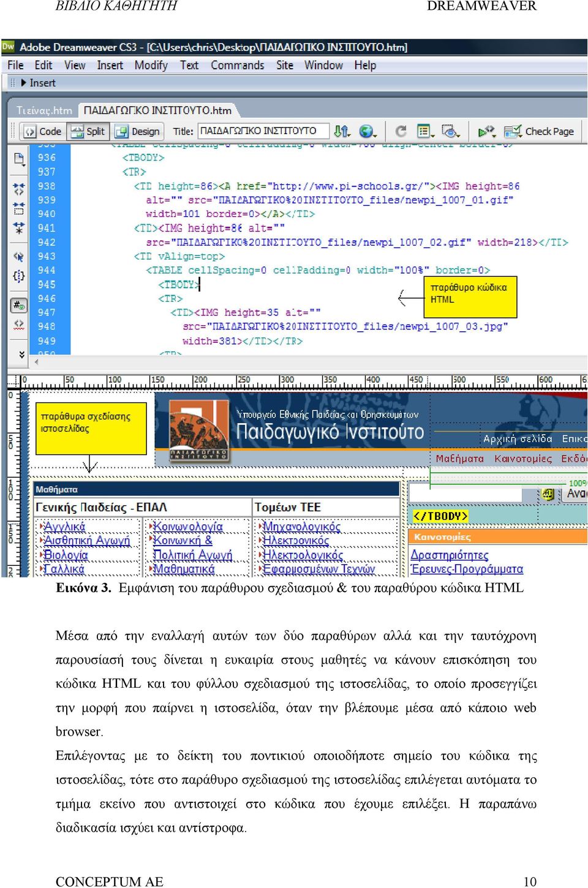Click the Select Parent Tag icon
The width and height of the screenshot is (588, 888).
(x=19, y=257)
